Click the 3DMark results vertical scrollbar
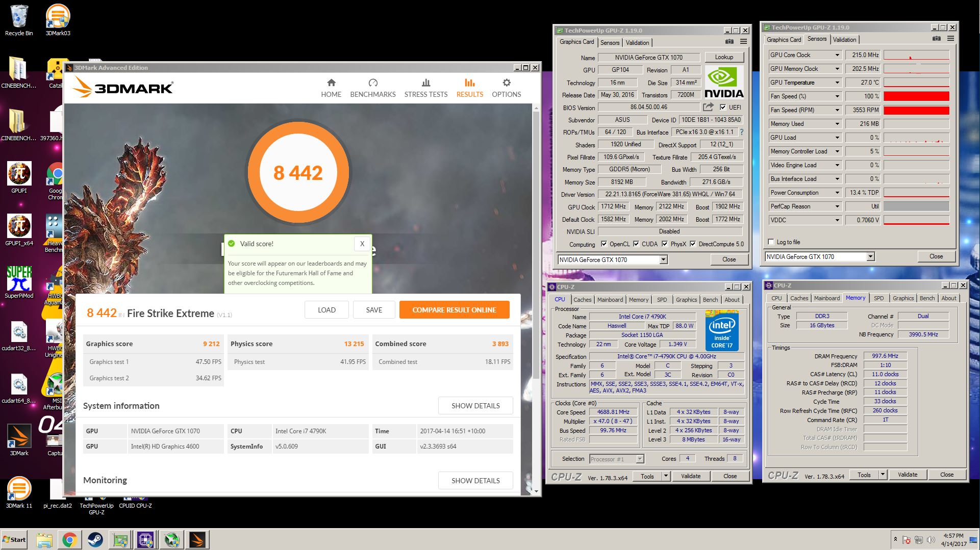 [536, 245]
